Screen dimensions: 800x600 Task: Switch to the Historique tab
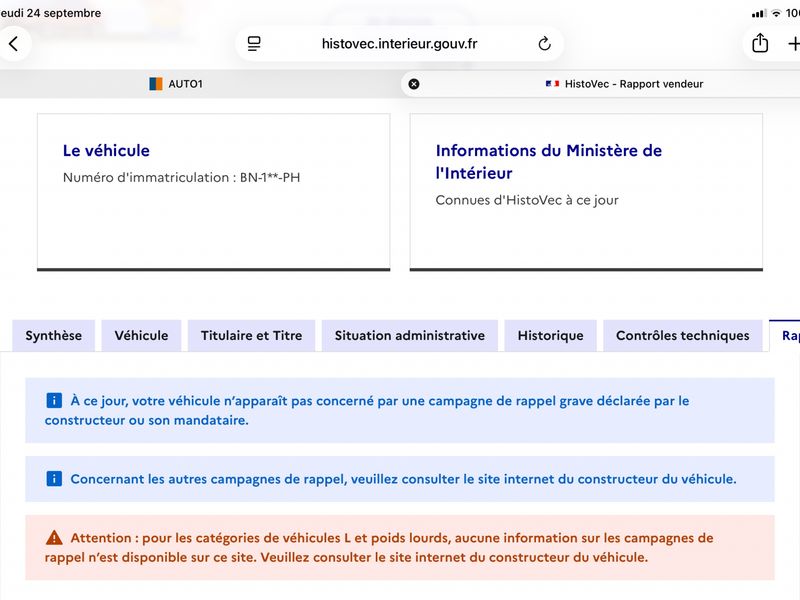pos(551,336)
